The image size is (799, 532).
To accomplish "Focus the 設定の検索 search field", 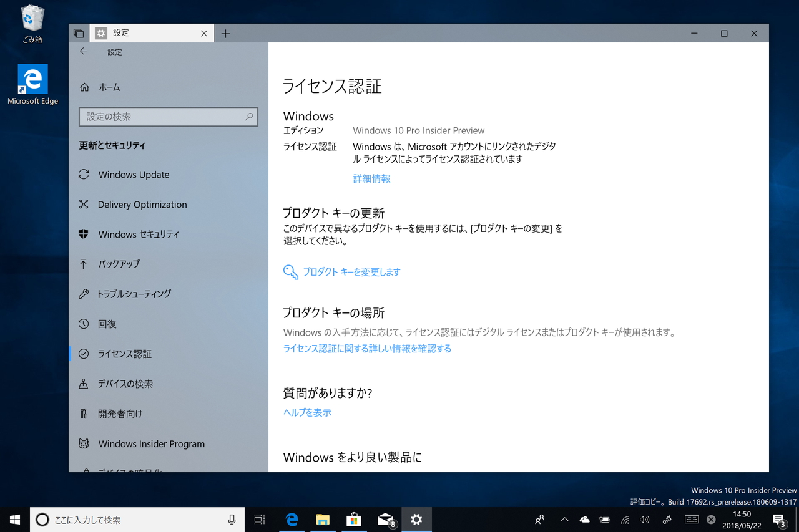I will click(169, 117).
